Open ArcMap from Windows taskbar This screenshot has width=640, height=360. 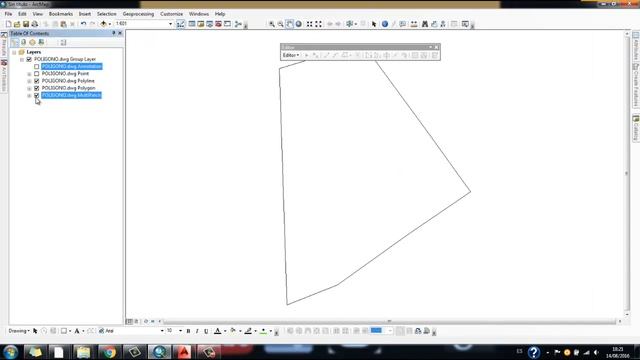tap(160, 352)
